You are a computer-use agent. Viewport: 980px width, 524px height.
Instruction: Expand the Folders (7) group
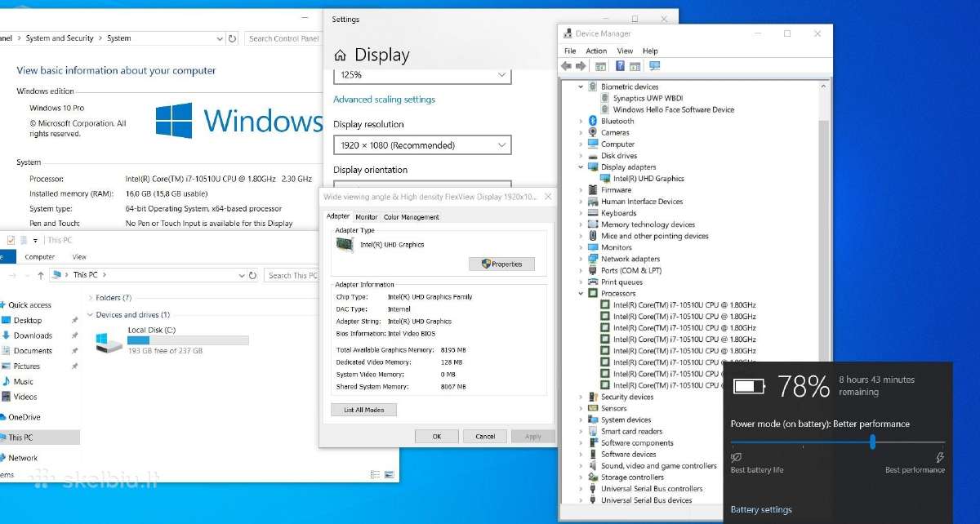[91, 298]
